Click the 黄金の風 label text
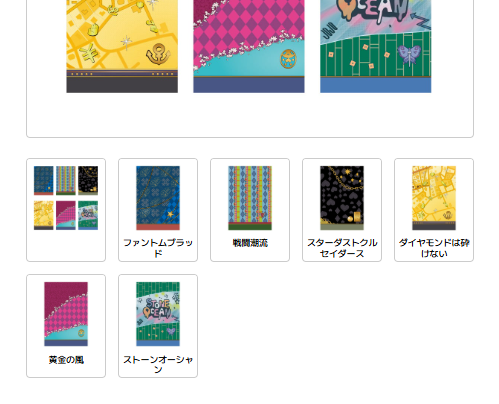The height and width of the screenshot is (404, 499). 66,360
